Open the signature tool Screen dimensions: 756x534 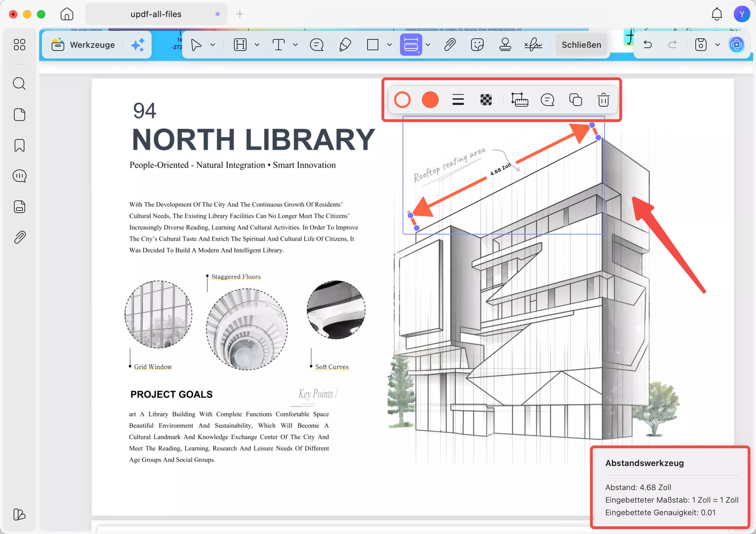[x=533, y=45]
